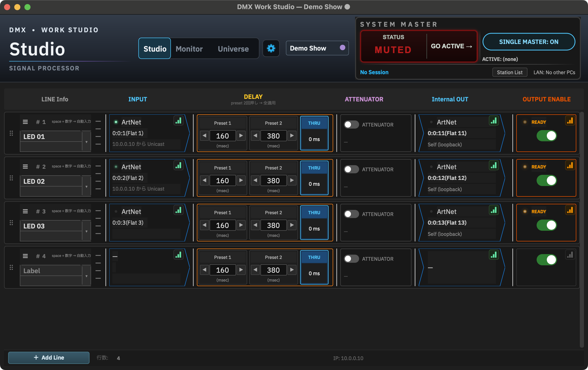Click the drag handle of the LED 03 line

11,223
